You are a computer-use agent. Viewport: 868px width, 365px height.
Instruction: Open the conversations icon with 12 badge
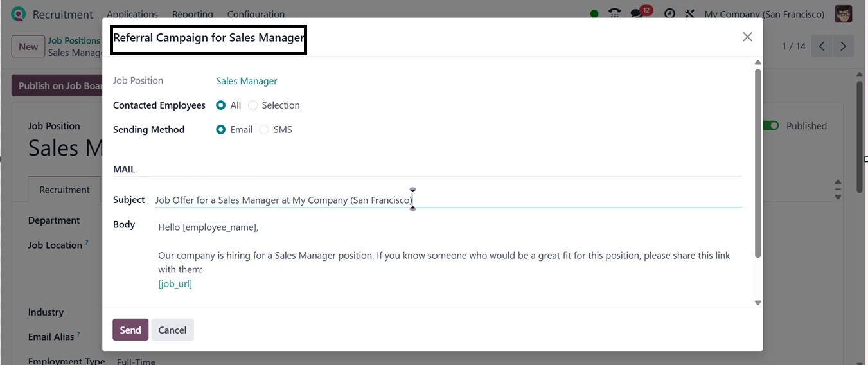637,13
